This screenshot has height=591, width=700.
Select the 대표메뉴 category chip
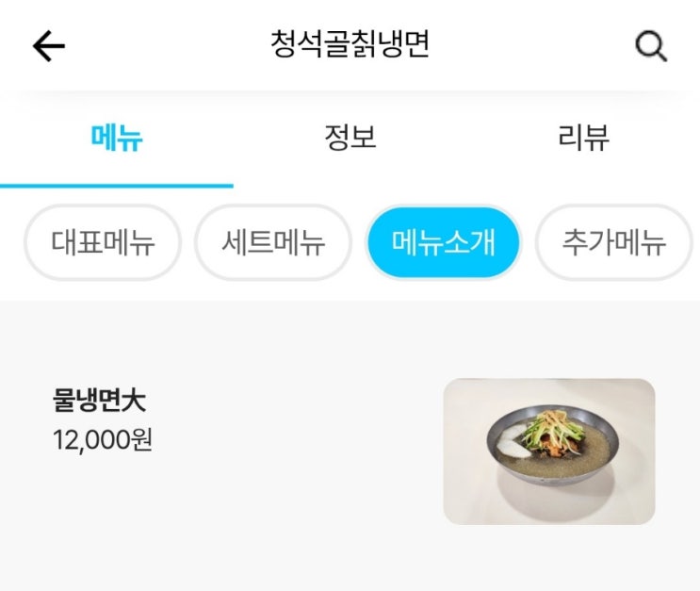tap(103, 243)
